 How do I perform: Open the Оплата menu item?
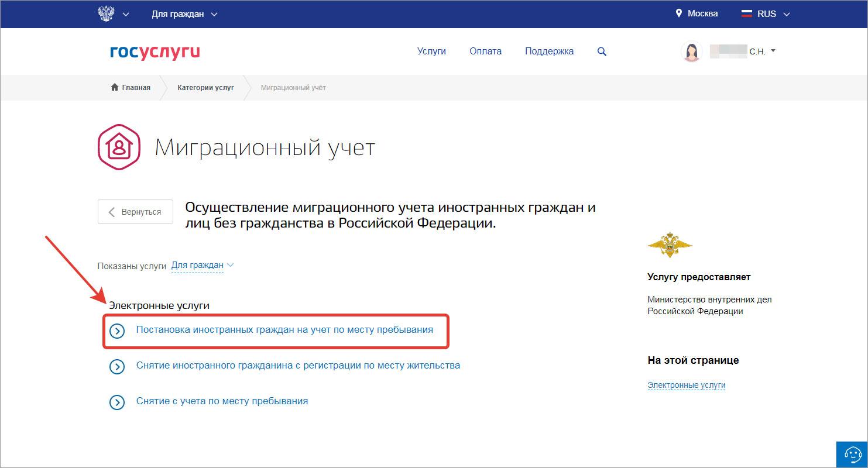click(x=485, y=51)
